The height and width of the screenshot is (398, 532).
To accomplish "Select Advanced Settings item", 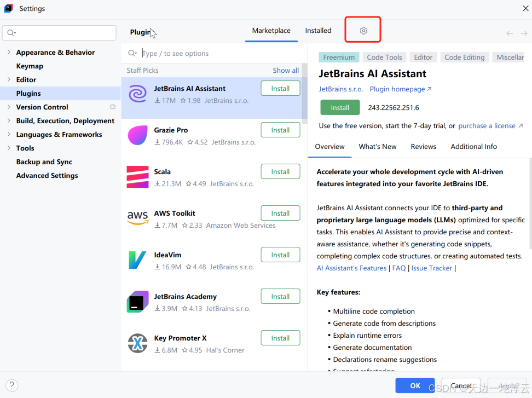I will (47, 175).
